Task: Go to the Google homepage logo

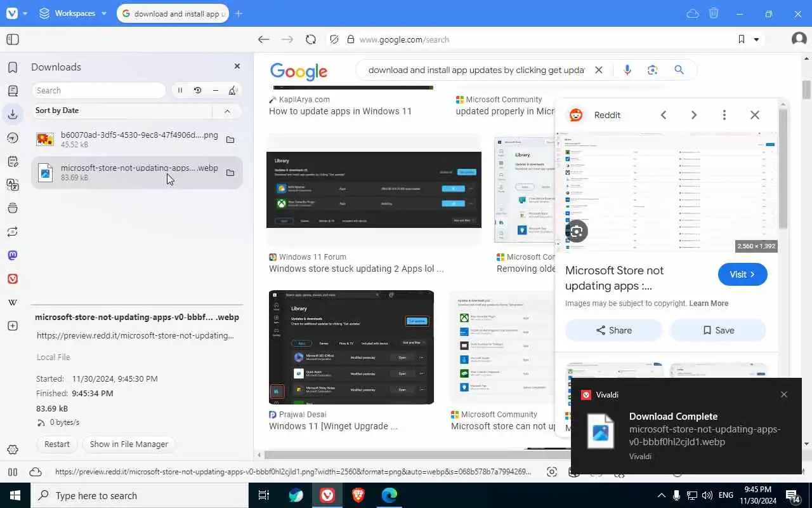Action: point(299,71)
